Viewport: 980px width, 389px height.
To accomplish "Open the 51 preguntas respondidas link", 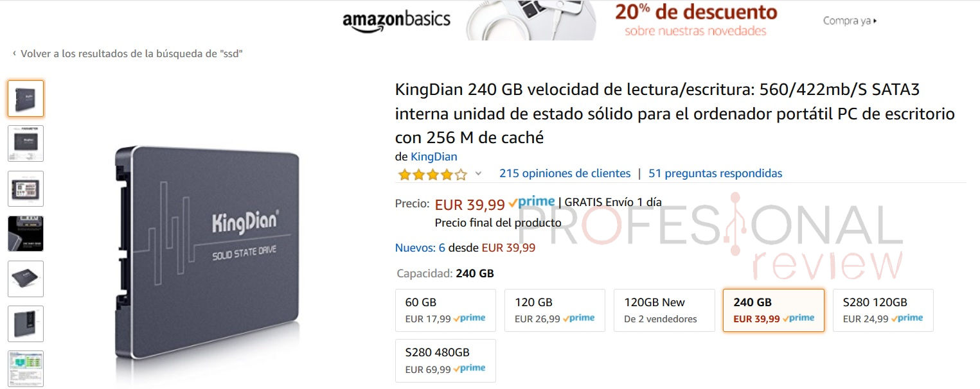I will pyautogui.click(x=715, y=173).
